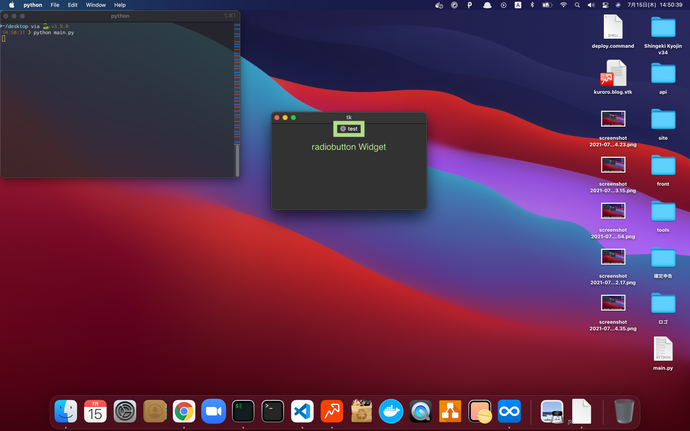
Task: Open Contacts from the Dock
Action: [x=154, y=411]
